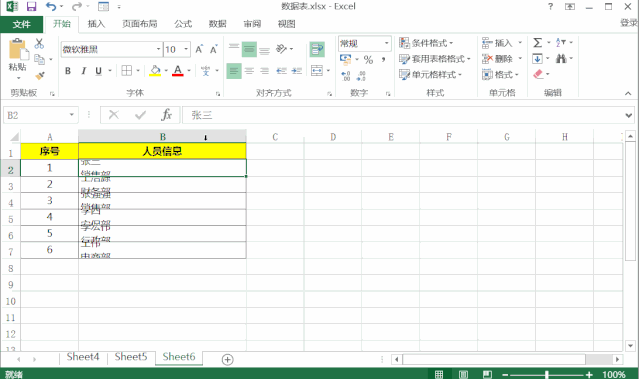Click 登录 sign-in link

629,23
